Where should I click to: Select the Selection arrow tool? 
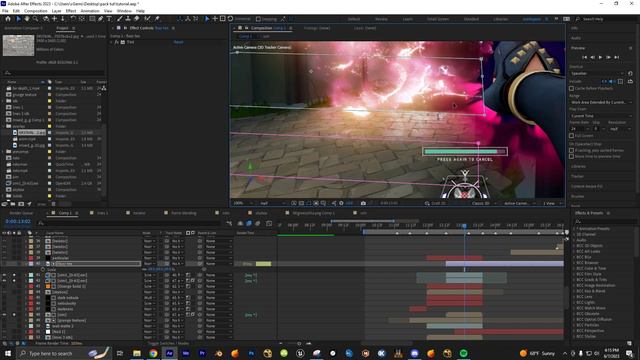point(18,19)
